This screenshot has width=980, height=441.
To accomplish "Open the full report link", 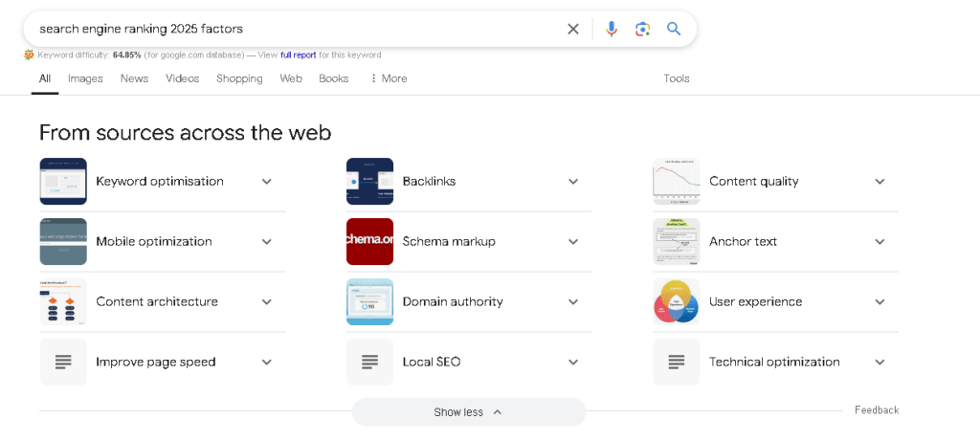I will tap(299, 55).
